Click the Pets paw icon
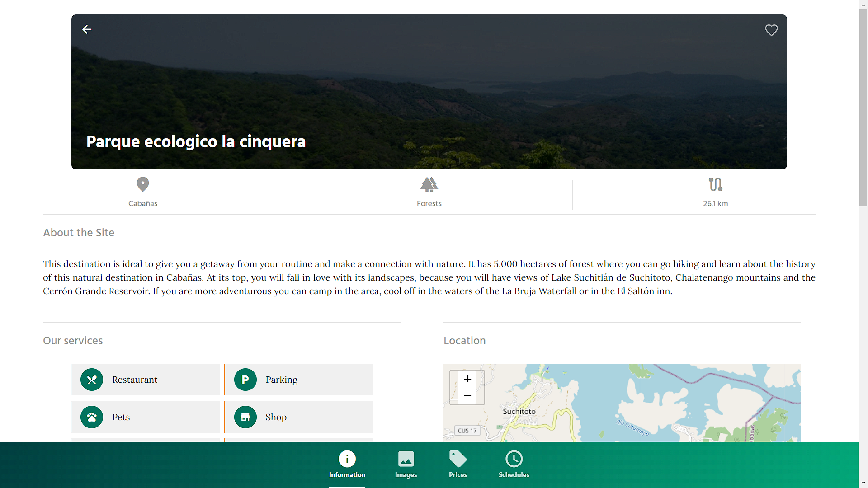This screenshot has height=488, width=868. [92, 417]
